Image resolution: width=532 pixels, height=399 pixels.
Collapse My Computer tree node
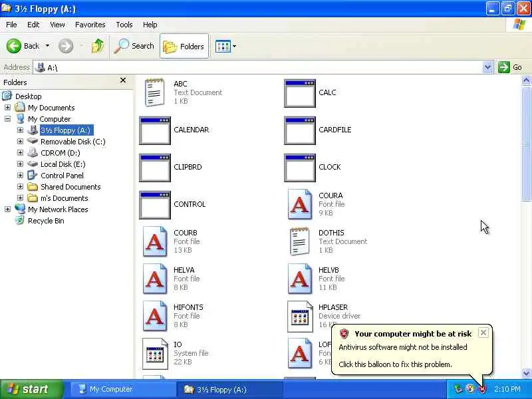(x=7, y=119)
